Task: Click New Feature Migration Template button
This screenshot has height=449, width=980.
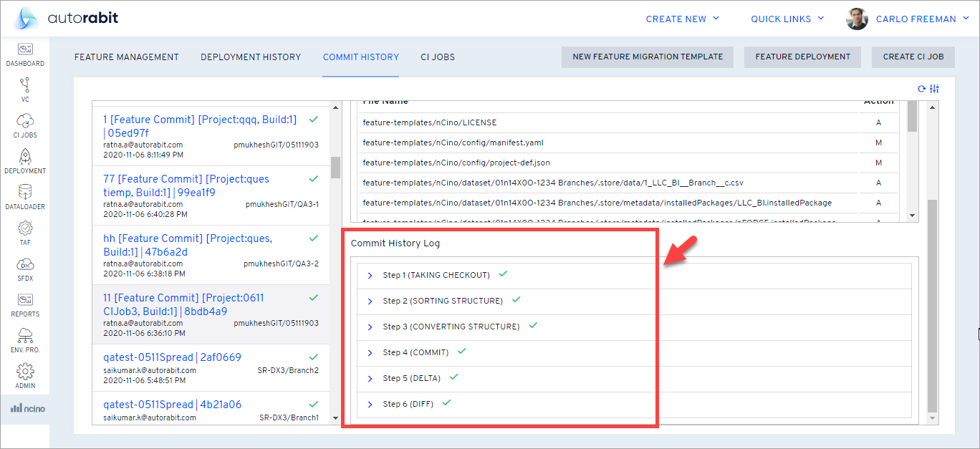Action: (x=648, y=57)
